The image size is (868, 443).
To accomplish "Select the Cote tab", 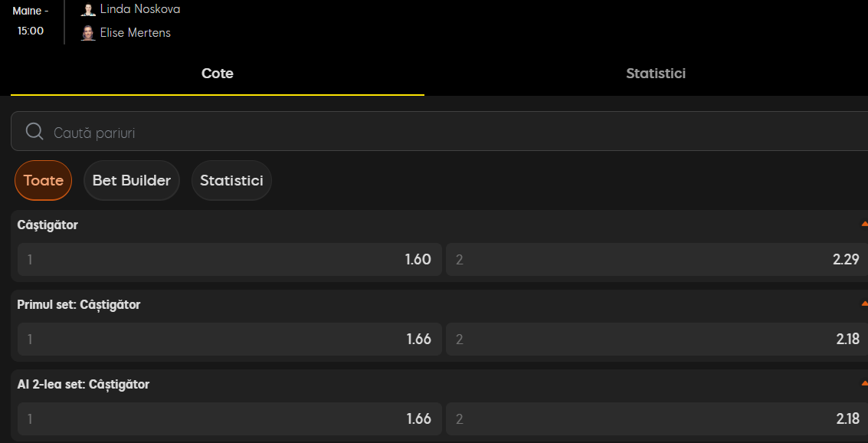I will pyautogui.click(x=218, y=74).
